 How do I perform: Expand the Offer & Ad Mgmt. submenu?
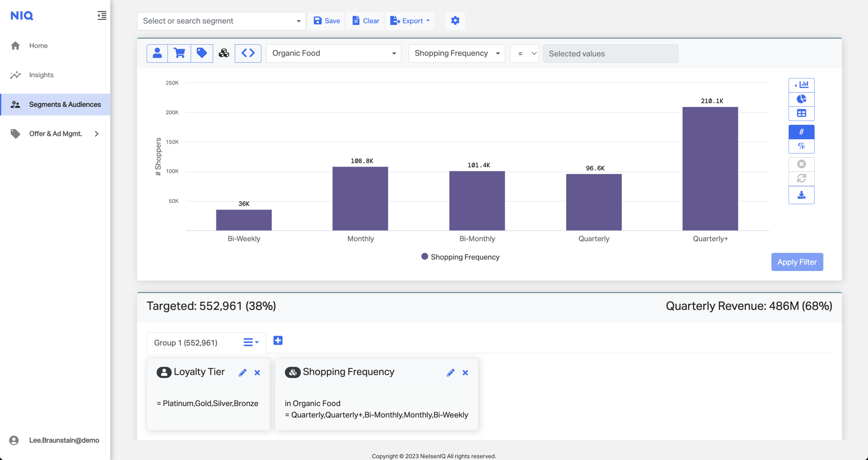click(97, 134)
